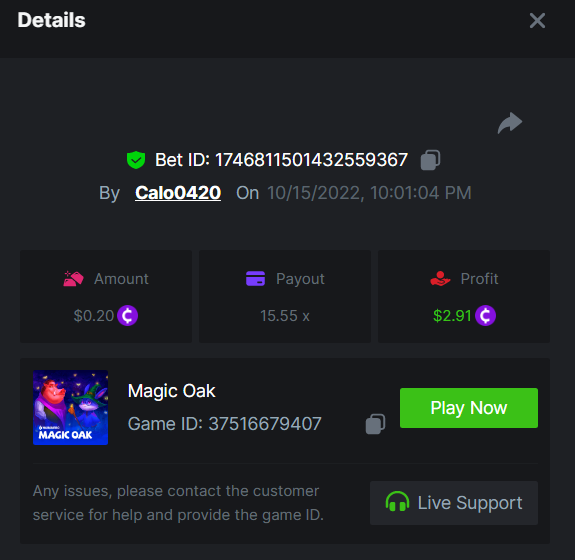Image resolution: width=575 pixels, height=560 pixels.
Task: Click the pink Amount icon
Action: coord(73,279)
